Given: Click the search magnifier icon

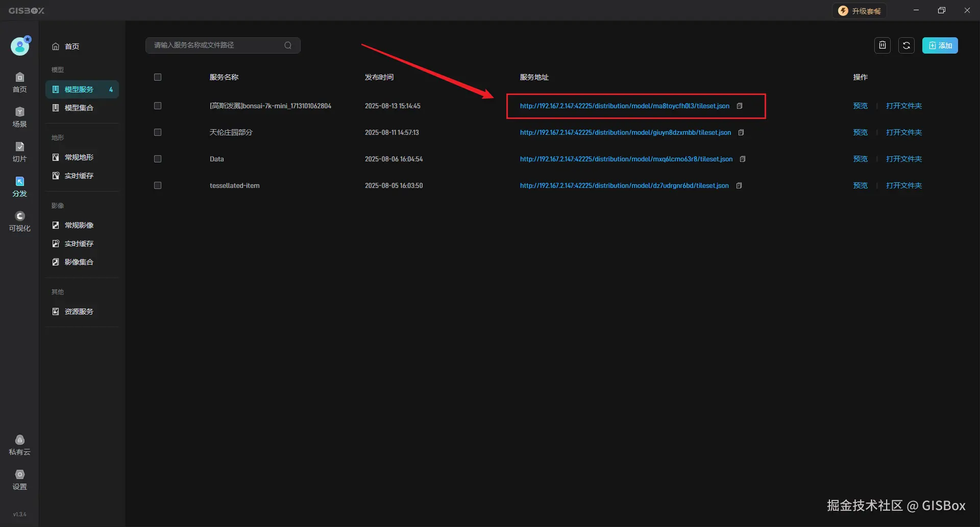Looking at the screenshot, I should tap(288, 45).
